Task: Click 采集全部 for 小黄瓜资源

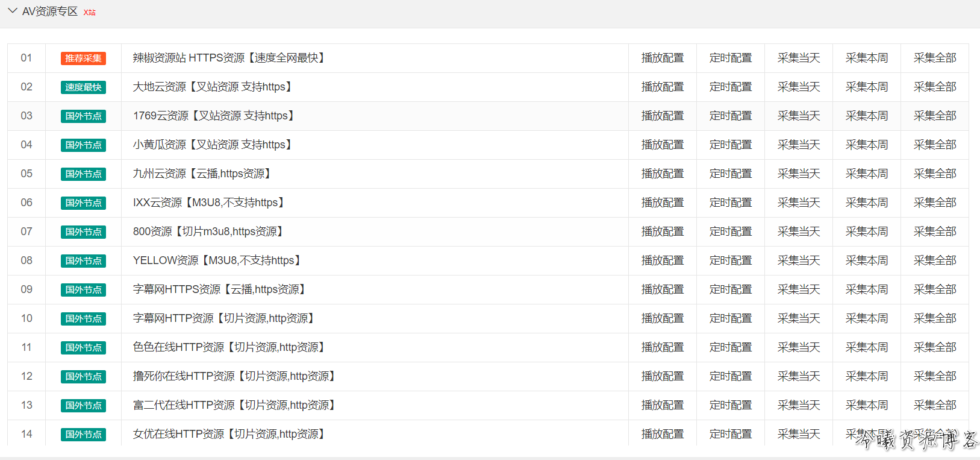Action: click(935, 145)
